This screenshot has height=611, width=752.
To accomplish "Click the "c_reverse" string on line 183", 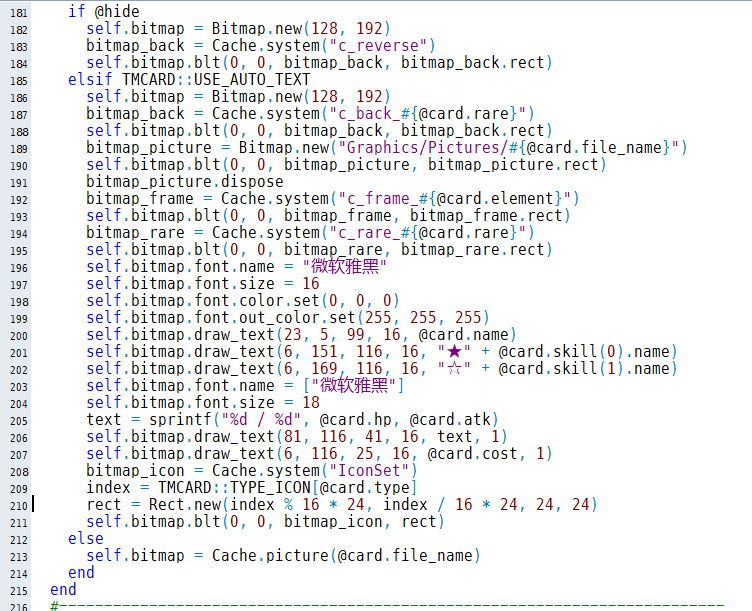I will (378, 46).
